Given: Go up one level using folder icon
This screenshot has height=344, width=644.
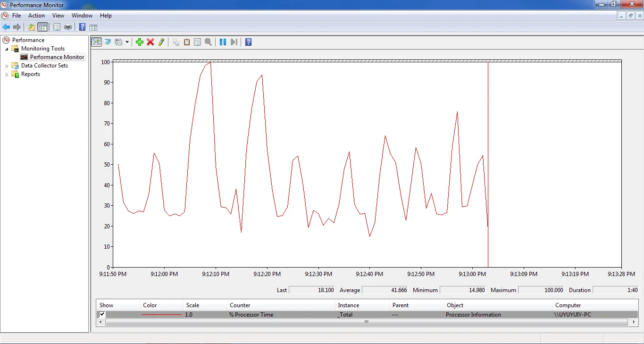Looking at the screenshot, I should coord(32,27).
